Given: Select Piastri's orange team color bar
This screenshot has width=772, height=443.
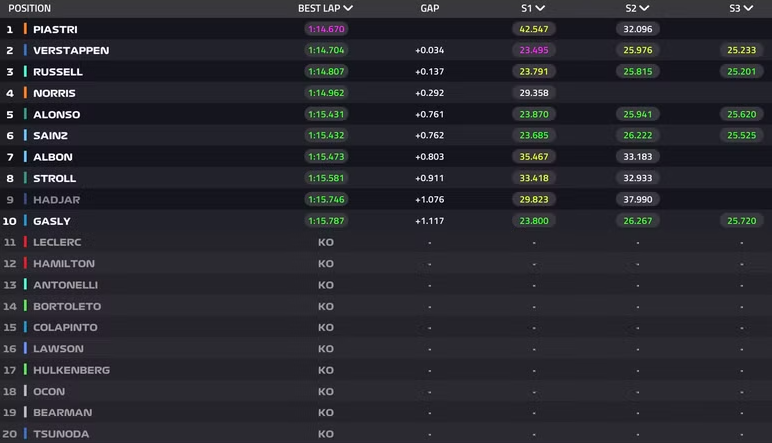Looking at the screenshot, I should pyautogui.click(x=25, y=29).
